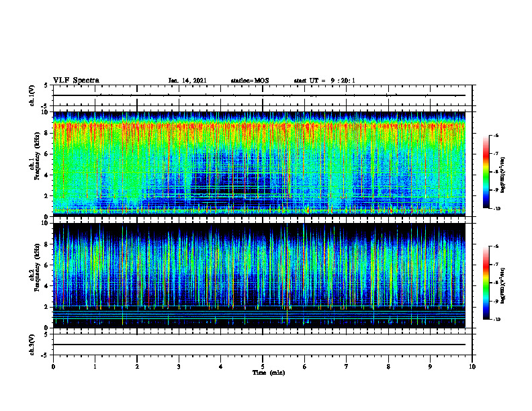The width and height of the screenshot is (532, 411).
Task: Click the 'Time (min)' x-axis label
Action: pyautogui.click(x=269, y=373)
